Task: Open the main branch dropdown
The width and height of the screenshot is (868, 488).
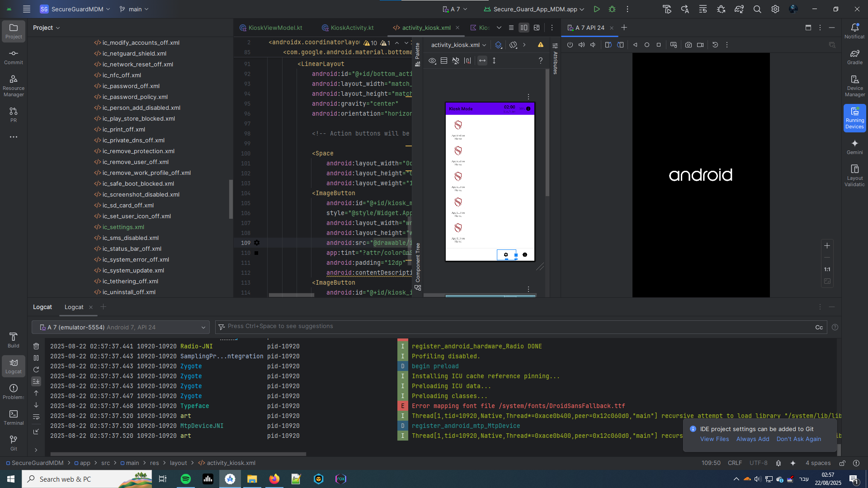Action: [x=134, y=9]
